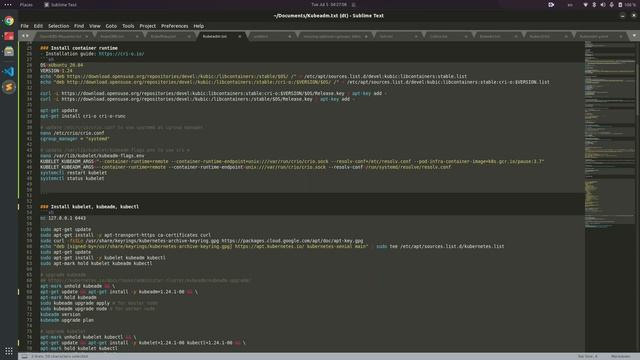Open Google Chrome from the dock
Viewport: 640px width, 360px height.
pyautogui.click(x=9, y=21)
